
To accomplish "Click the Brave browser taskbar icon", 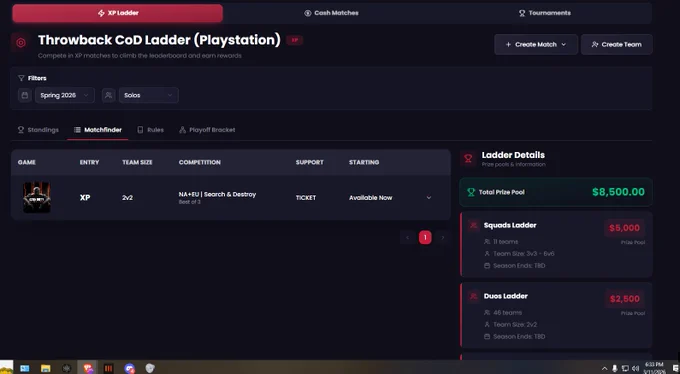I will 88,368.
